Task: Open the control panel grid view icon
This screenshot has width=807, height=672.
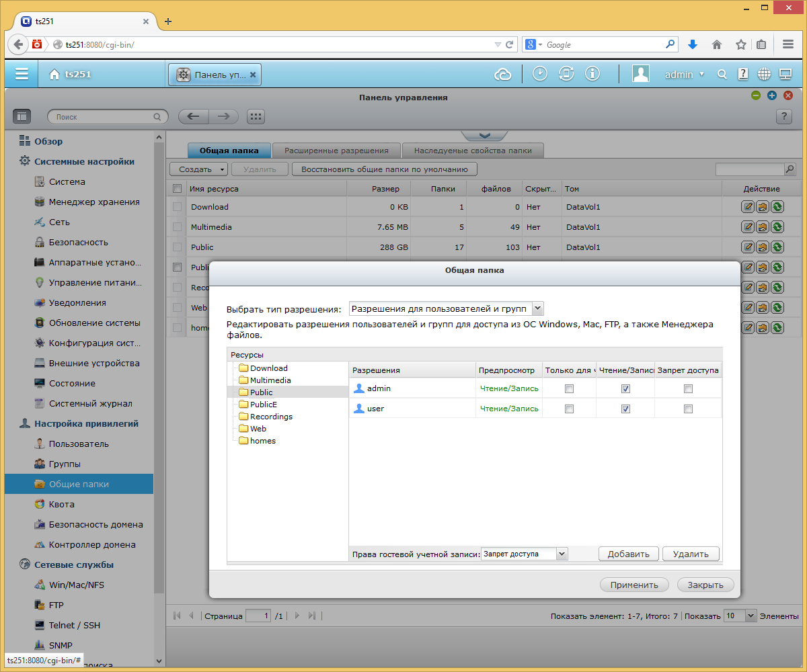Action: coord(255,116)
